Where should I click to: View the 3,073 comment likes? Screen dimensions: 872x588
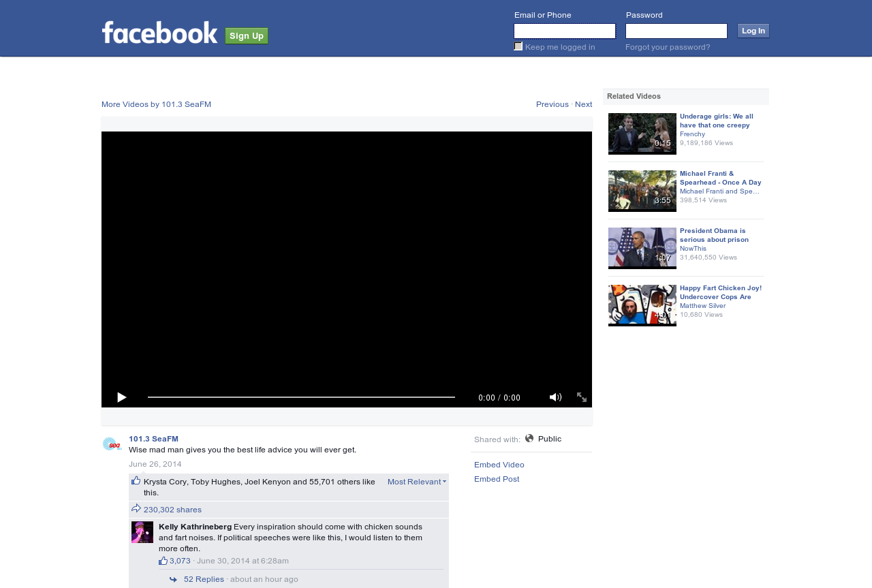point(180,561)
